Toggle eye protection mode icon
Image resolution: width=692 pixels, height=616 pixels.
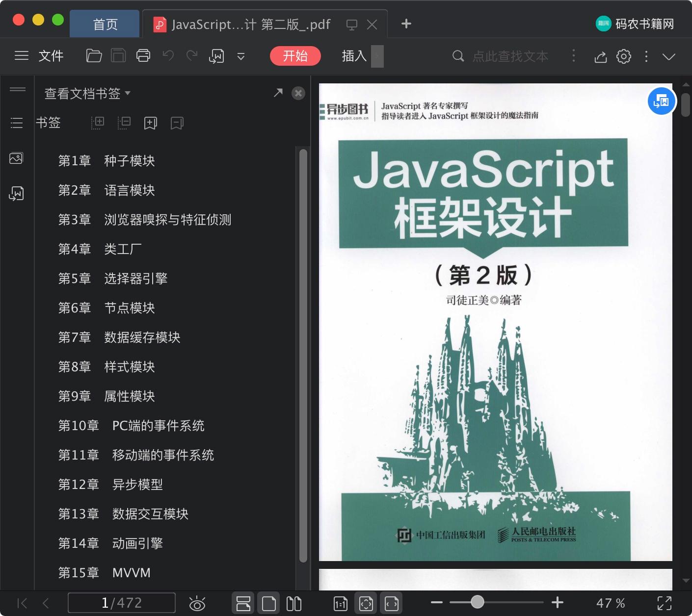pyautogui.click(x=197, y=603)
